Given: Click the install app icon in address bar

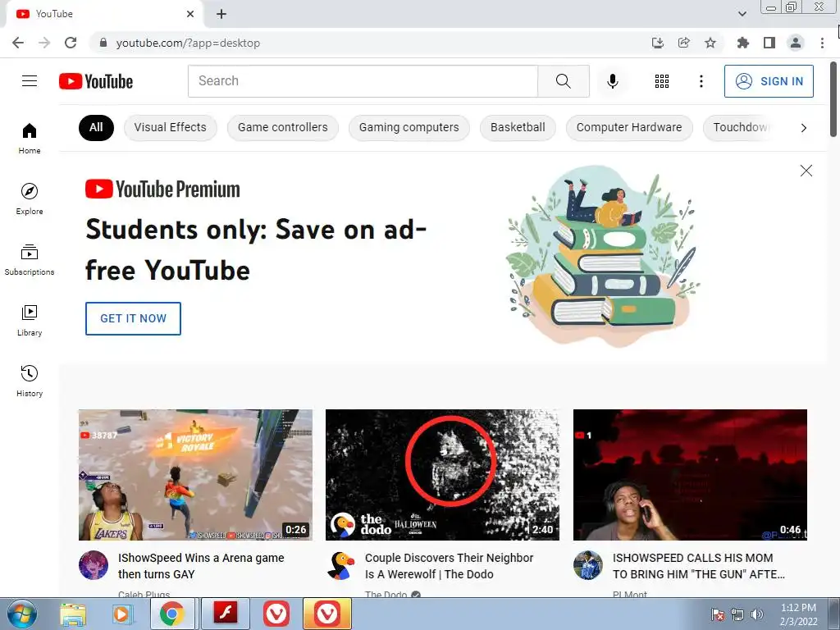Looking at the screenshot, I should click(x=657, y=43).
